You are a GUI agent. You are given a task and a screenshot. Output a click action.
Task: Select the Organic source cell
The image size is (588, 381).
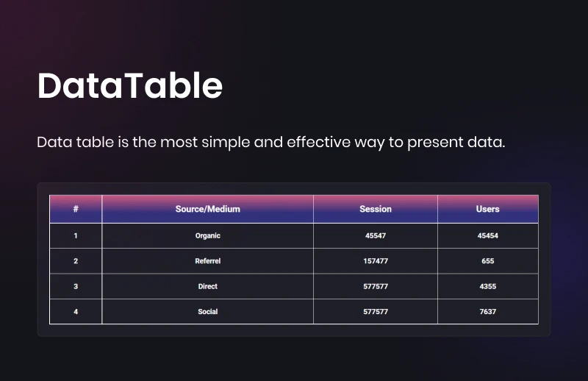pyautogui.click(x=207, y=235)
